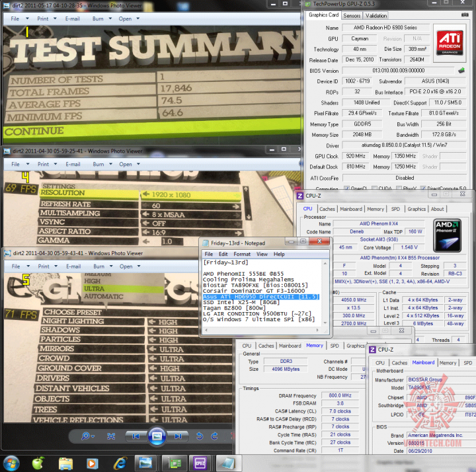Switch to the Validation tab in GPU-Z
476x472 pixels.
[x=376, y=15]
